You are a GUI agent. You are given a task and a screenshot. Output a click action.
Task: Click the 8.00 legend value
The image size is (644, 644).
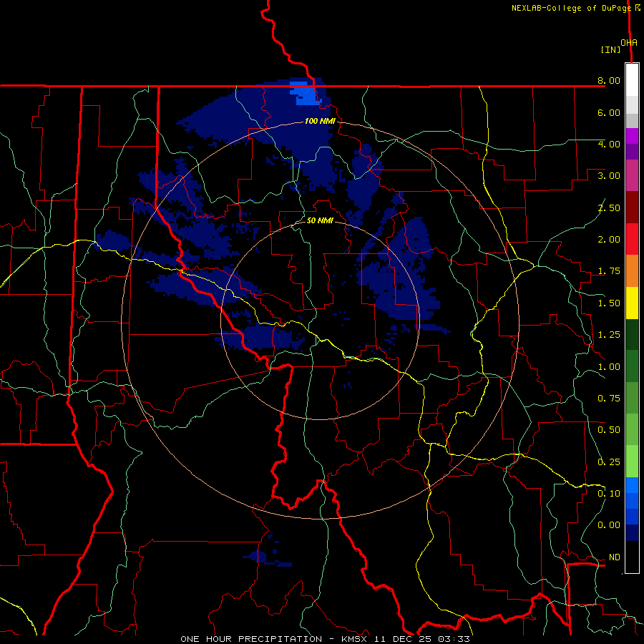pyautogui.click(x=609, y=80)
